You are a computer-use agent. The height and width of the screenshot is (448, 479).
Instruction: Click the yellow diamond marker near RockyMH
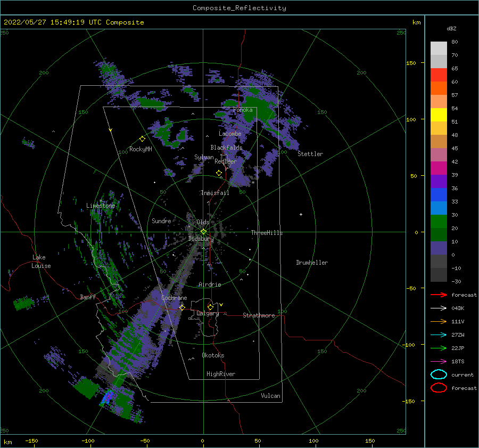pyautogui.click(x=142, y=139)
